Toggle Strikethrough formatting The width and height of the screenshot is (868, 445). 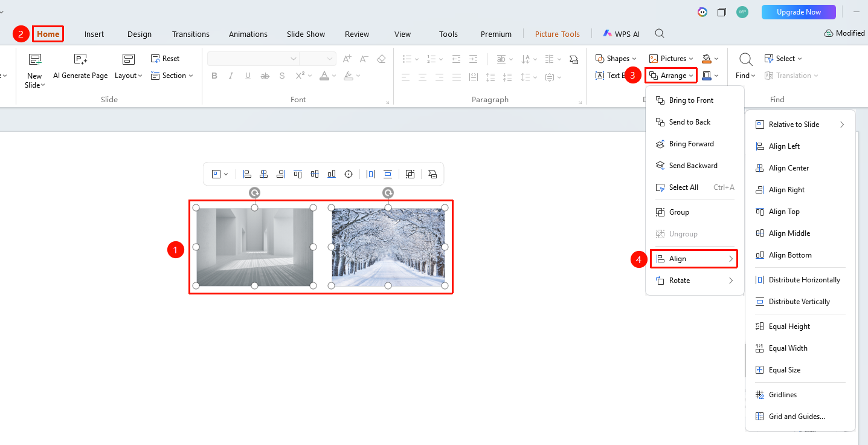click(265, 76)
